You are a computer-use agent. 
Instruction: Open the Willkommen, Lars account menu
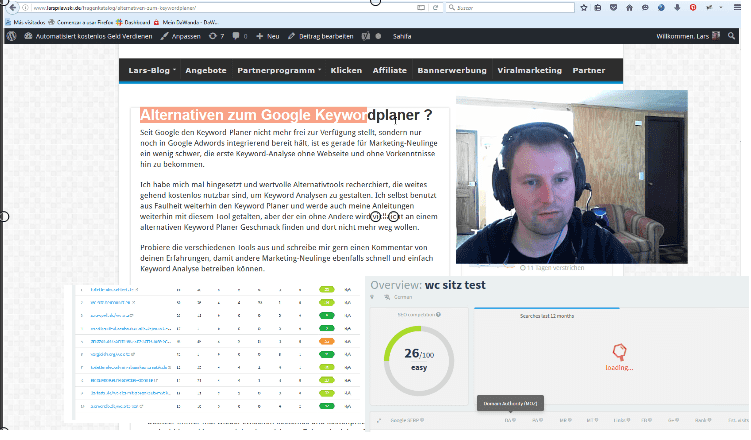point(688,36)
